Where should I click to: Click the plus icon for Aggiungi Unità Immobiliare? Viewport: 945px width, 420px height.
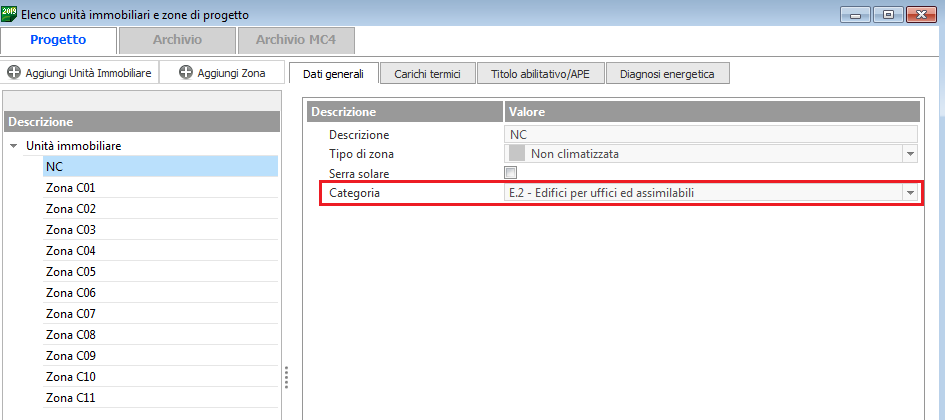(x=14, y=73)
